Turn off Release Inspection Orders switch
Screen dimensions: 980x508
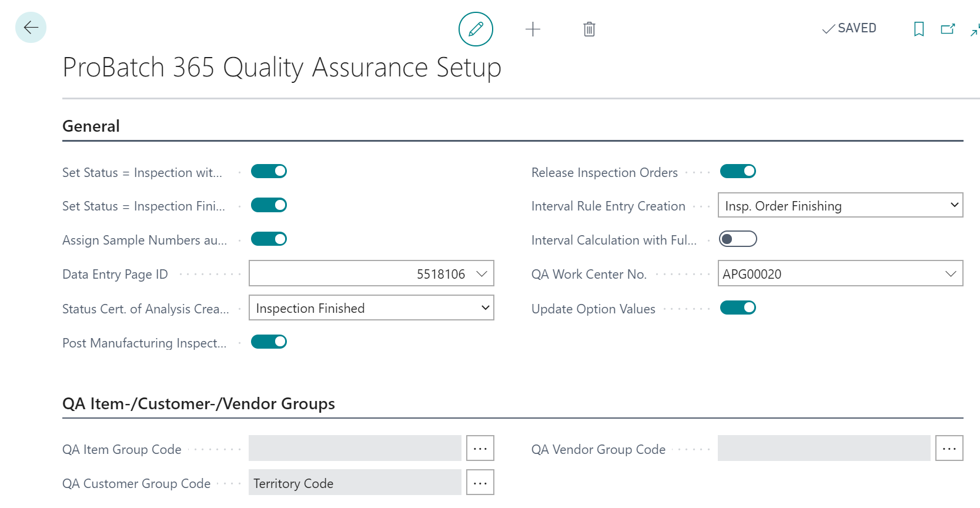click(x=738, y=171)
